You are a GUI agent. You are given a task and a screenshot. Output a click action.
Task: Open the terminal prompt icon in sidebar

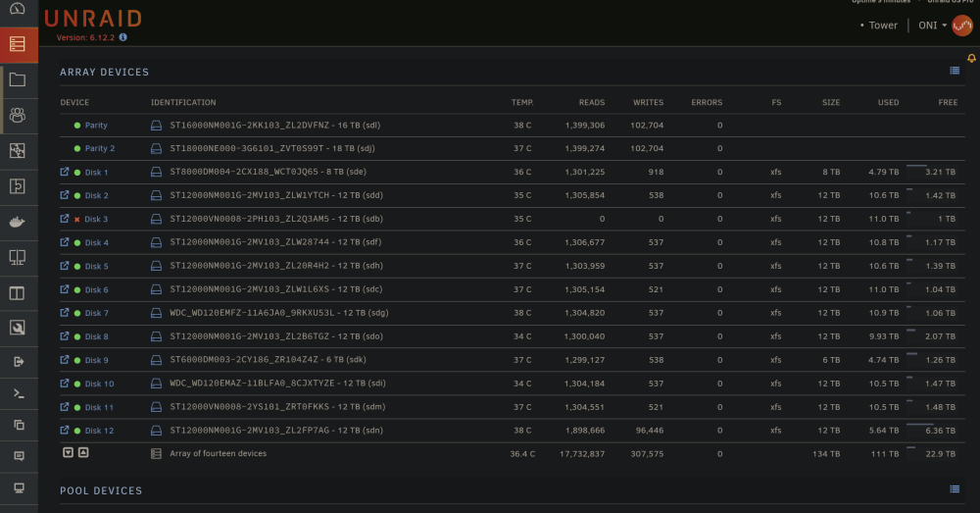19,393
